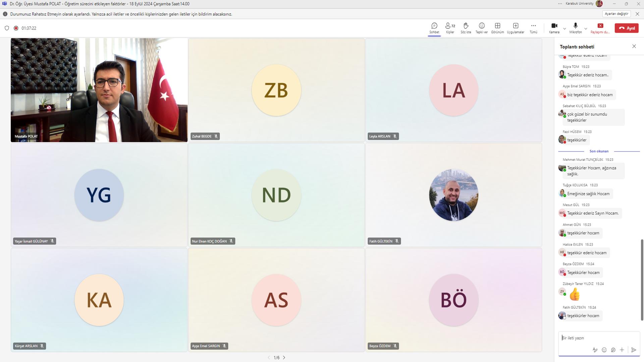Click the YG avatar of Yaşar İsmail GÜLÜNAY
This screenshot has height=362, width=644.
[x=99, y=195]
